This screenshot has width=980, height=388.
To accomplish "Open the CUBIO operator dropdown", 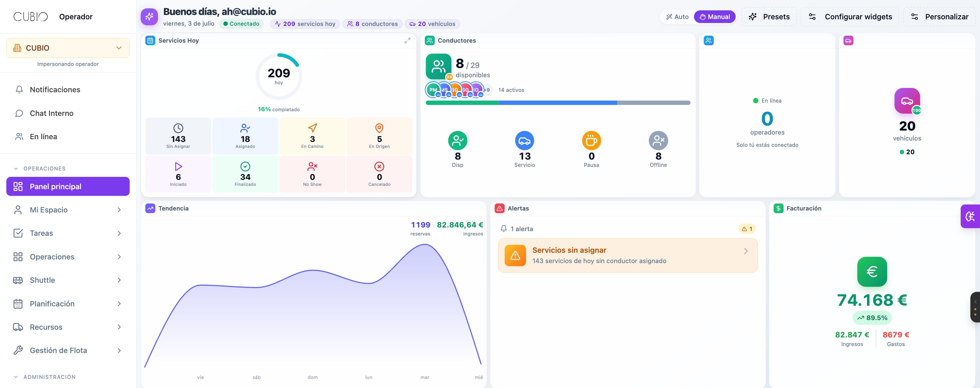I will click(x=68, y=48).
